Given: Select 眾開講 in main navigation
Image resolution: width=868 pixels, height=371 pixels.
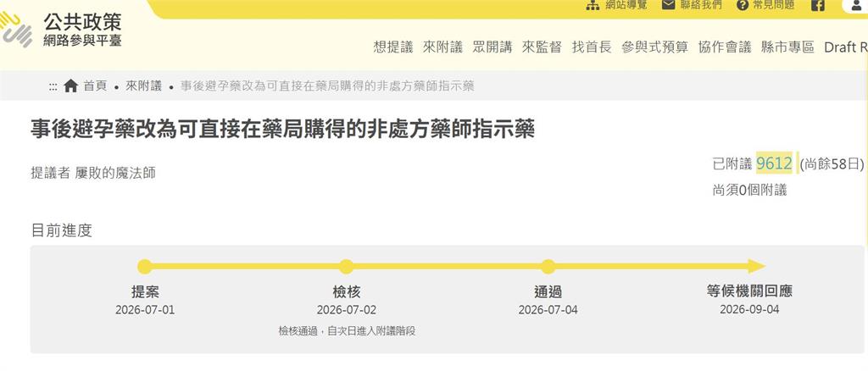Looking at the screenshot, I should pyautogui.click(x=492, y=47).
